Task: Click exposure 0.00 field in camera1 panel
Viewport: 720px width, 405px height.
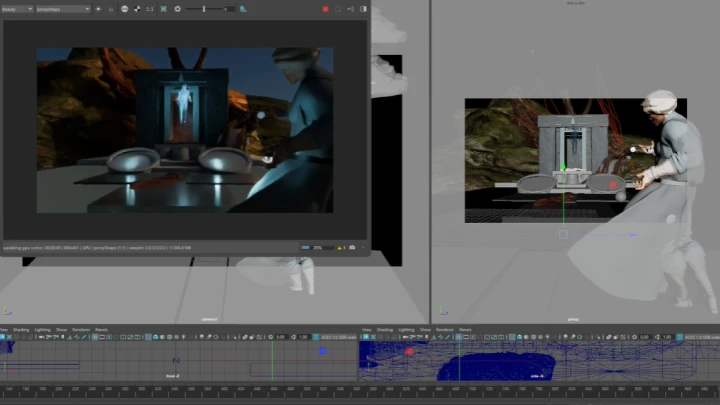Action: point(281,337)
